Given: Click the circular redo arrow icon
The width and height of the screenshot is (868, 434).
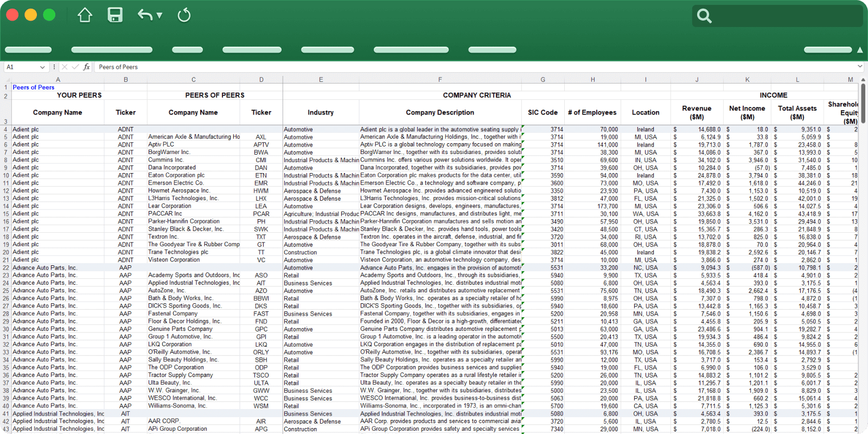Looking at the screenshot, I should coord(184,15).
